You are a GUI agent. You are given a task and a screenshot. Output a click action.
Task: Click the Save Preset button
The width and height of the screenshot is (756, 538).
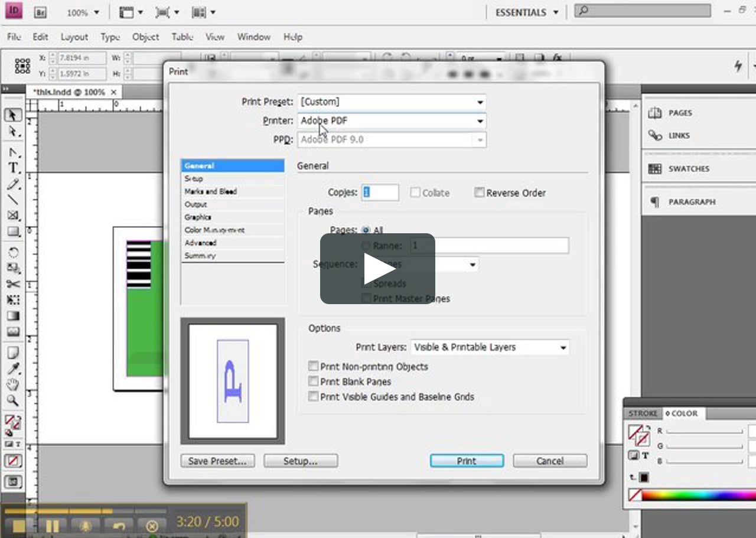(217, 461)
